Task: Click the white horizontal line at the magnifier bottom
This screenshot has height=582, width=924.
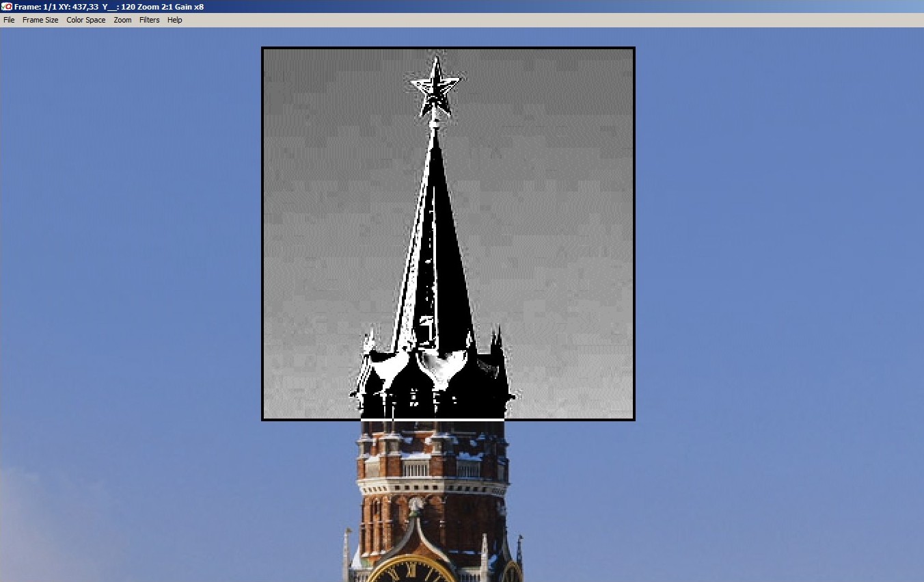Action: [x=432, y=418]
